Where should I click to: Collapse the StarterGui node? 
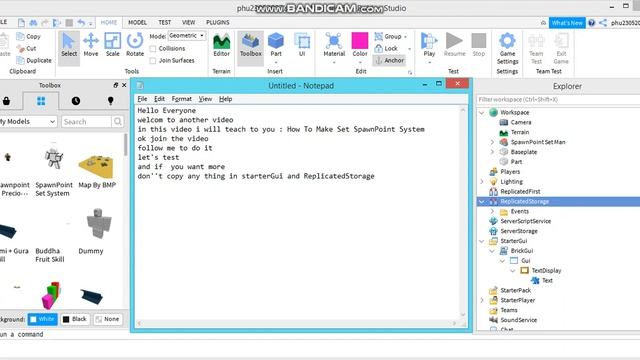(482, 241)
